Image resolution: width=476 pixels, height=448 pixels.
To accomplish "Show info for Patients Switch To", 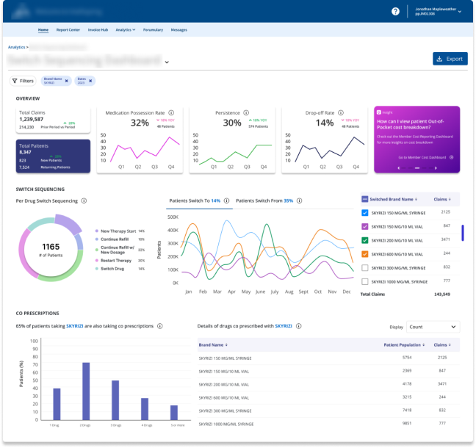I will click(226, 201).
